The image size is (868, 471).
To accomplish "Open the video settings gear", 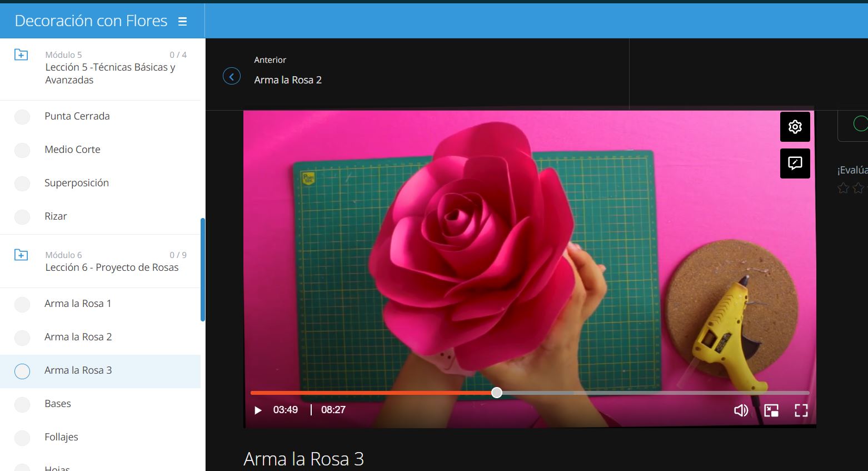I will (795, 127).
